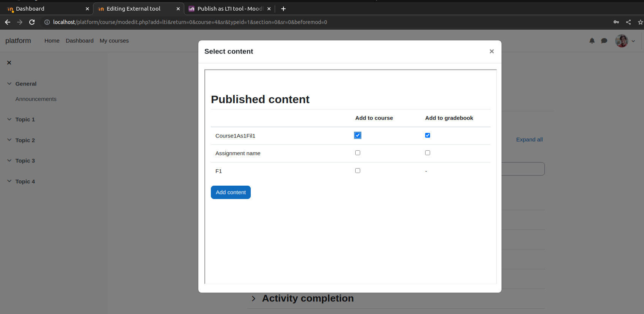Bookmark this page with the star icon
Viewport: 644px width, 314px height.
640,22
